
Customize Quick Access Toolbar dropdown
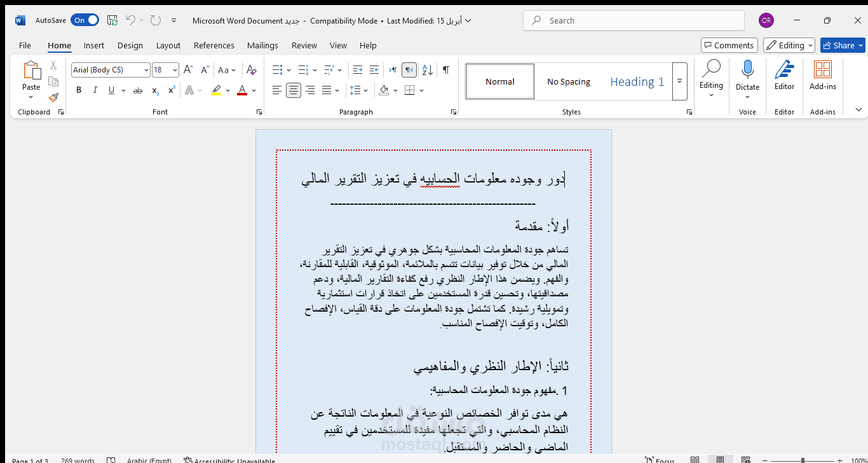174,20
